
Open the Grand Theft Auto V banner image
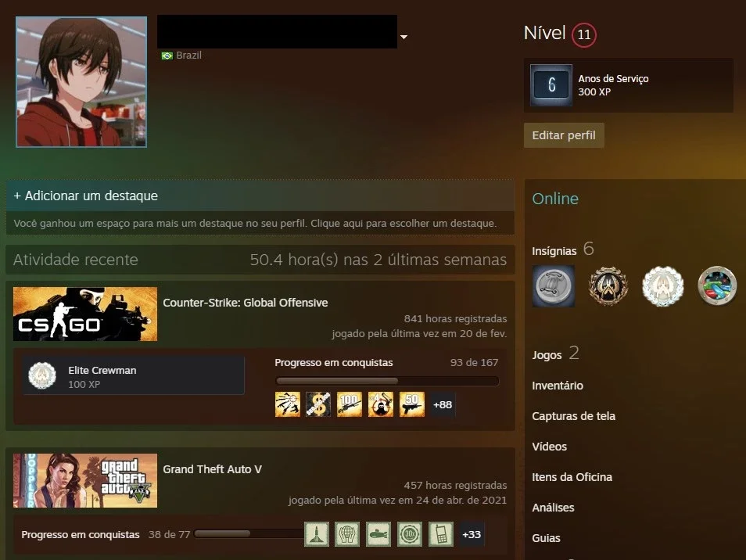pos(85,480)
